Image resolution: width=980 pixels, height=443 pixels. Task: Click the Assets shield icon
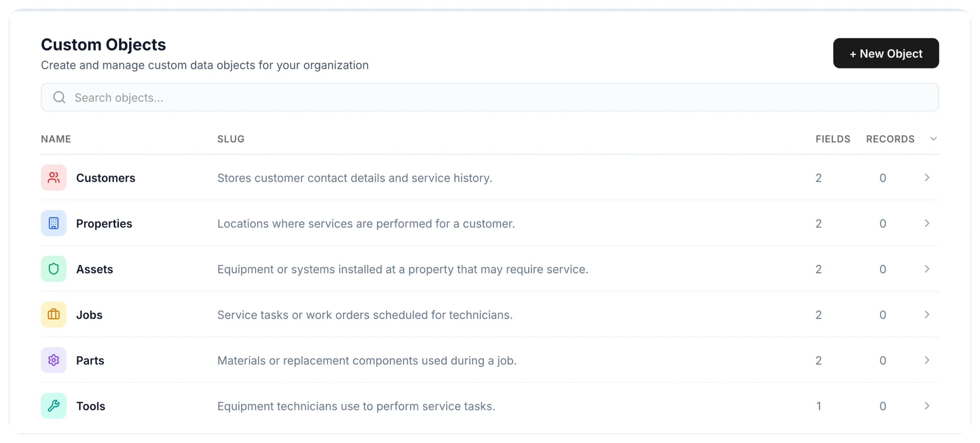[54, 269]
